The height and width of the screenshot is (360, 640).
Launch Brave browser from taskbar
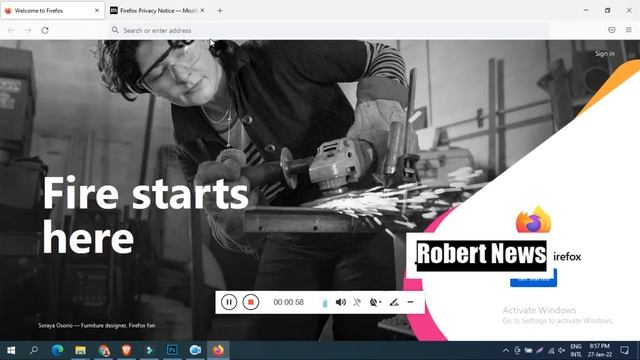127,350
